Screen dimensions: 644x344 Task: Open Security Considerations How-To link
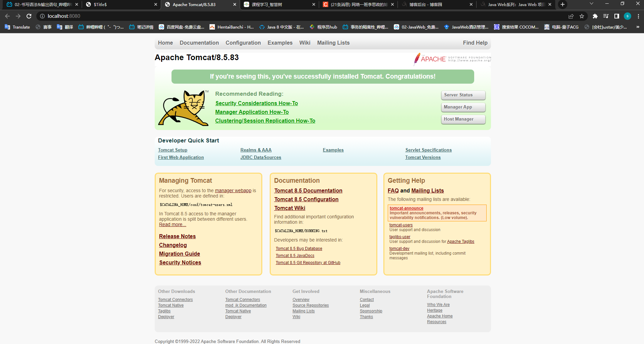(x=257, y=103)
